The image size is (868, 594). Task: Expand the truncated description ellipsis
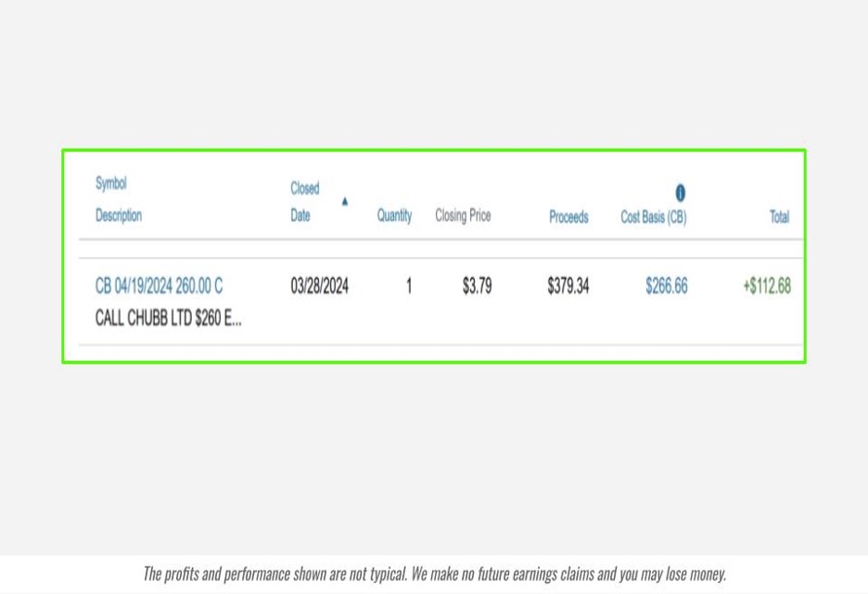point(234,318)
